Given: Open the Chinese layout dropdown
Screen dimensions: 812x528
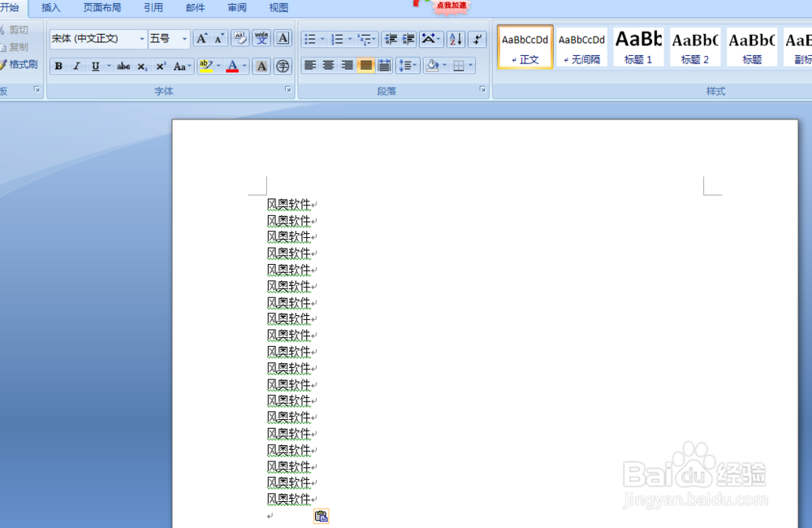Looking at the screenshot, I should 431,39.
